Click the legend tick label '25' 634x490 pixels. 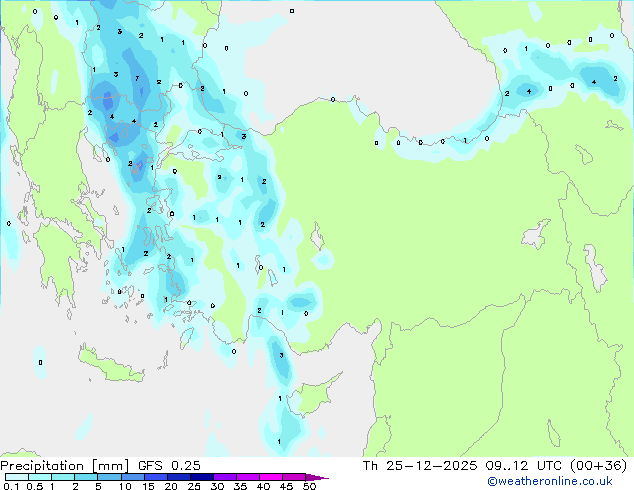[194, 486]
